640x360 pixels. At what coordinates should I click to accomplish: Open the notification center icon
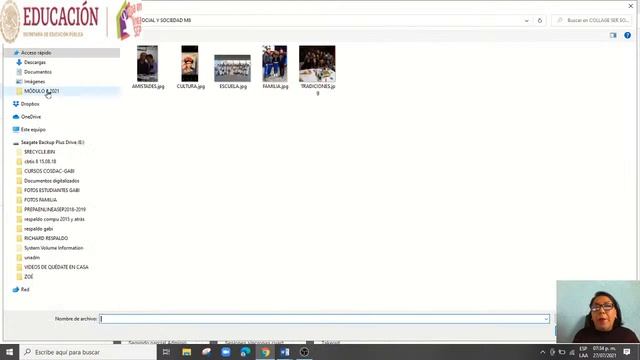[627, 352]
